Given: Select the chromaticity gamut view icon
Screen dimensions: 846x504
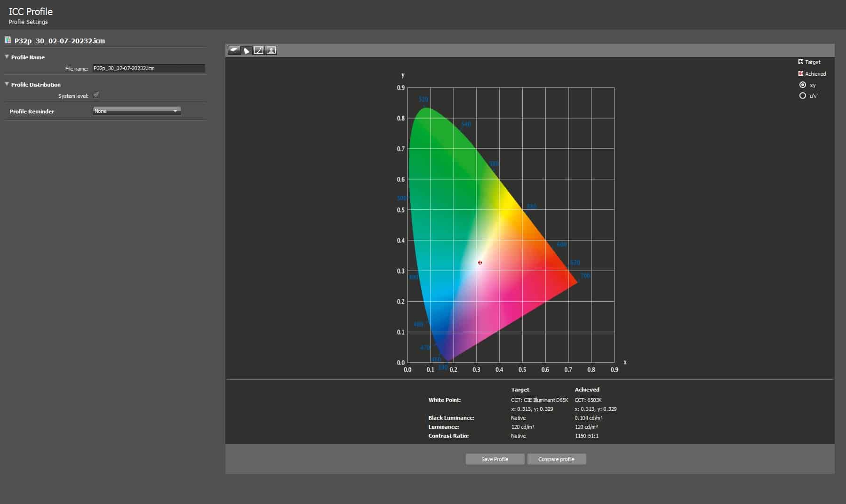Looking at the screenshot, I should 247,50.
